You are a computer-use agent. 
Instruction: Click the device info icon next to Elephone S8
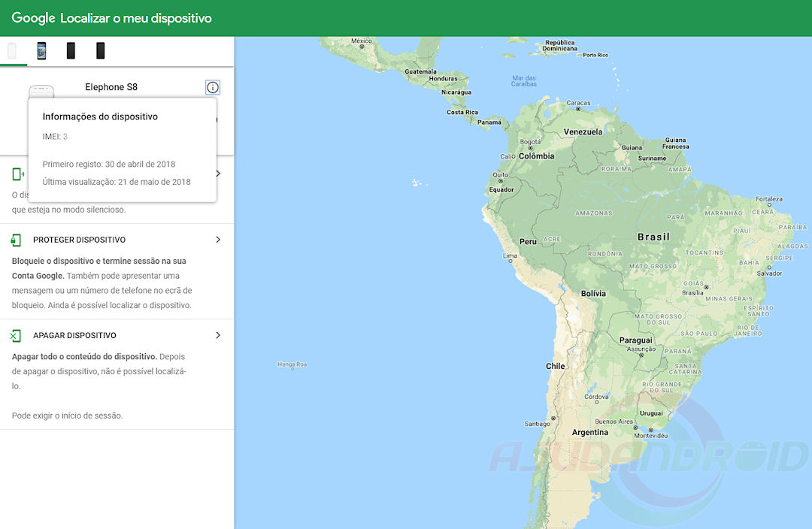coord(212,87)
